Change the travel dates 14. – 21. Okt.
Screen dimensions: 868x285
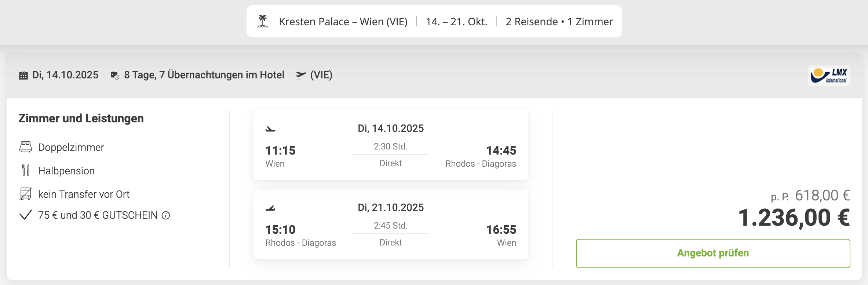pos(456,22)
